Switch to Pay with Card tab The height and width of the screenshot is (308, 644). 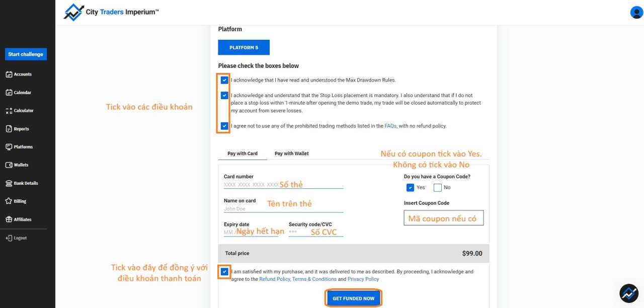[x=243, y=153]
